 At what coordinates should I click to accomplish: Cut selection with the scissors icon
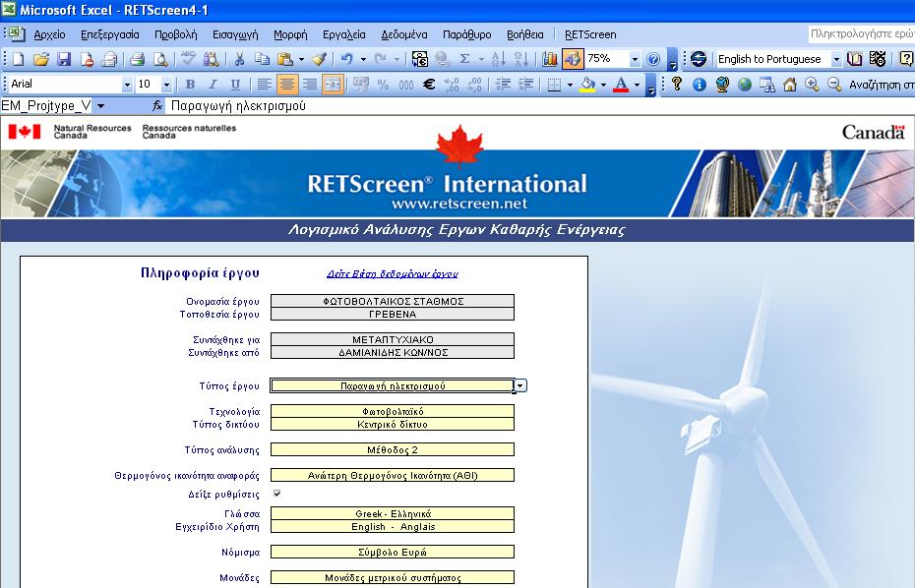point(239,59)
